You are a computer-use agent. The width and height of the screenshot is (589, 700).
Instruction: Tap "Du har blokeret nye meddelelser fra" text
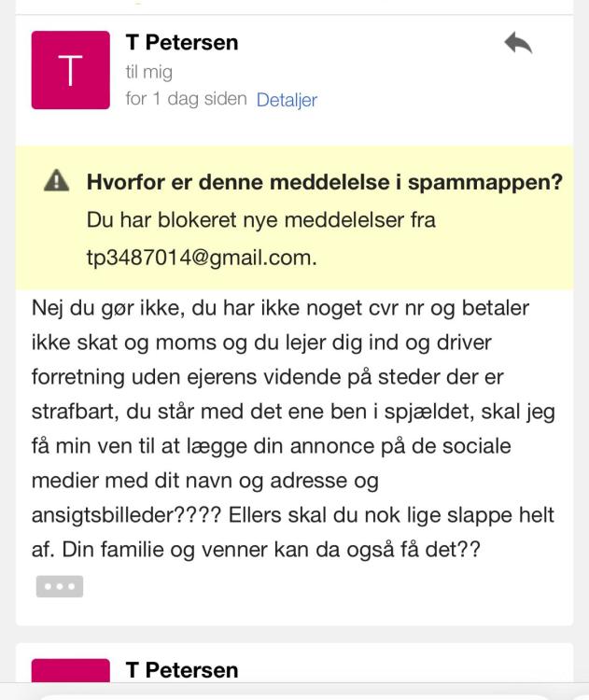point(260,220)
